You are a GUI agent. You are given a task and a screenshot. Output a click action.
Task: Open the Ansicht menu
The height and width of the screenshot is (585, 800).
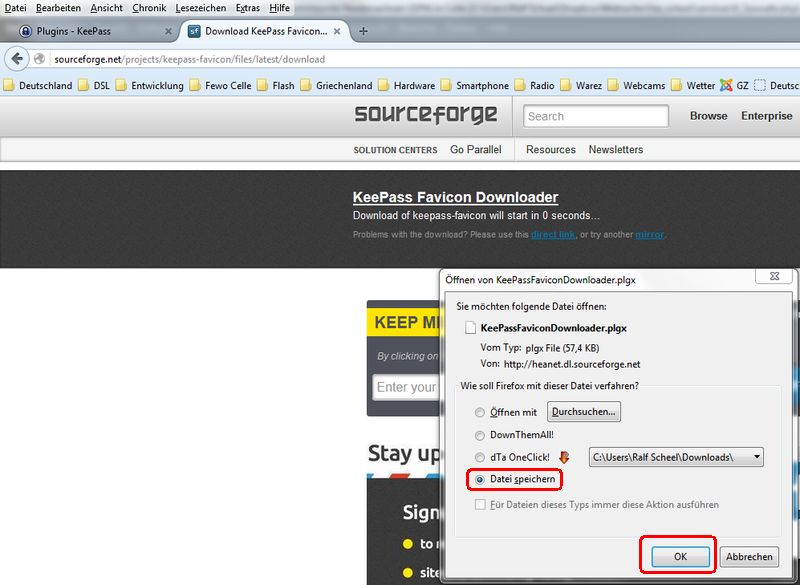[107, 8]
